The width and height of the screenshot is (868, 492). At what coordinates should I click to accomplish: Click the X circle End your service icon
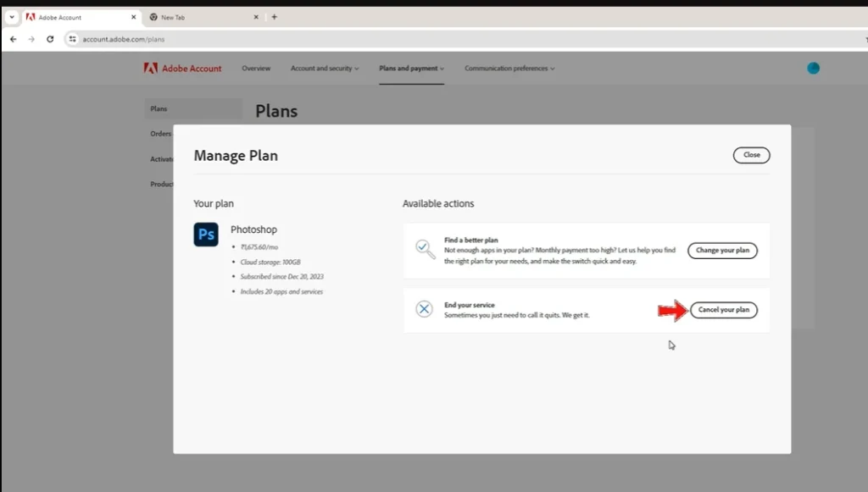(x=424, y=309)
